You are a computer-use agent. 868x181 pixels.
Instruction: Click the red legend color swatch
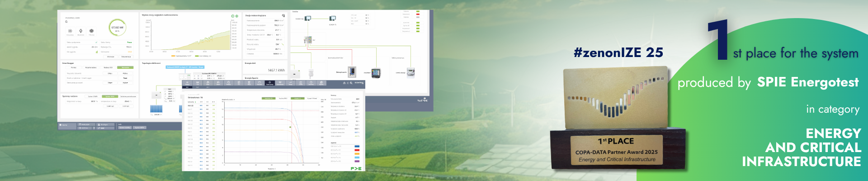(x=357, y=150)
